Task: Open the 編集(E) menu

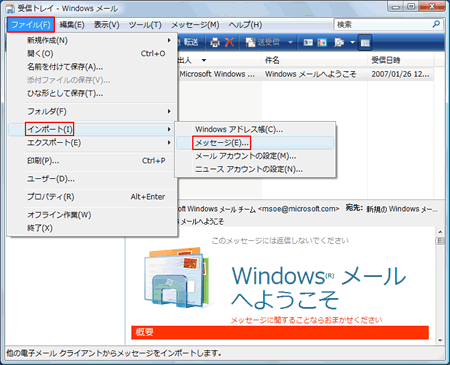Action: point(72,25)
